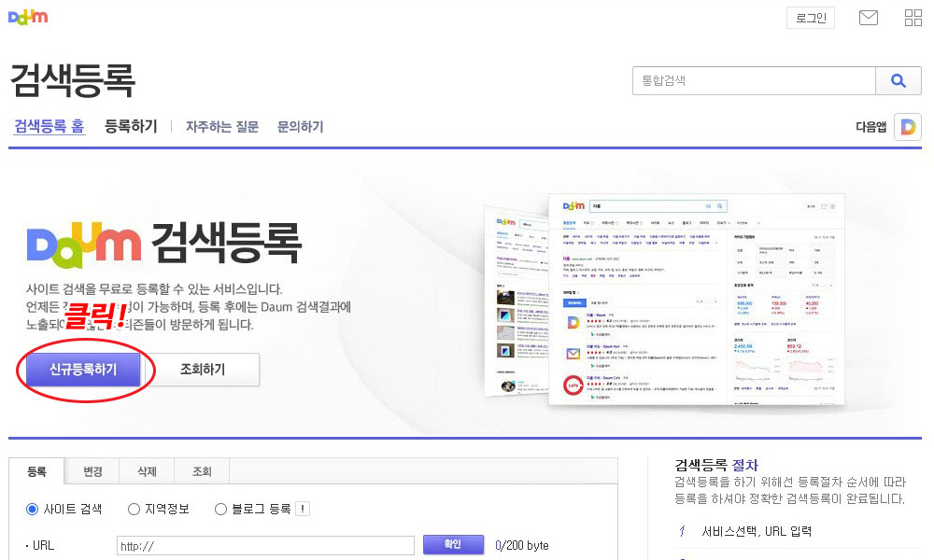Select the 등록 tab
The height and width of the screenshot is (560, 934).
point(36,471)
